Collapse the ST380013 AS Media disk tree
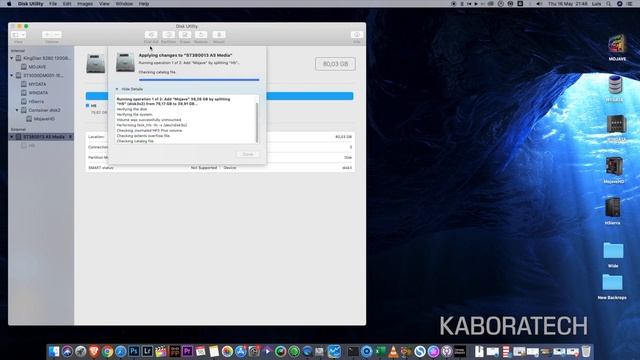640x360 pixels. click(x=12, y=137)
